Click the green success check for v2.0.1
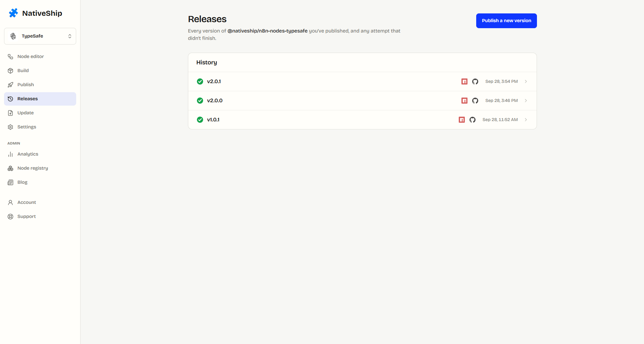The image size is (644, 344). pos(200,81)
